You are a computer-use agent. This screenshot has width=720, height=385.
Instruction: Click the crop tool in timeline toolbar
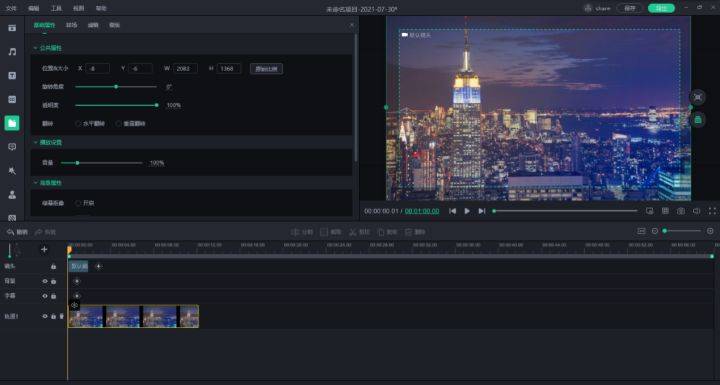331,232
